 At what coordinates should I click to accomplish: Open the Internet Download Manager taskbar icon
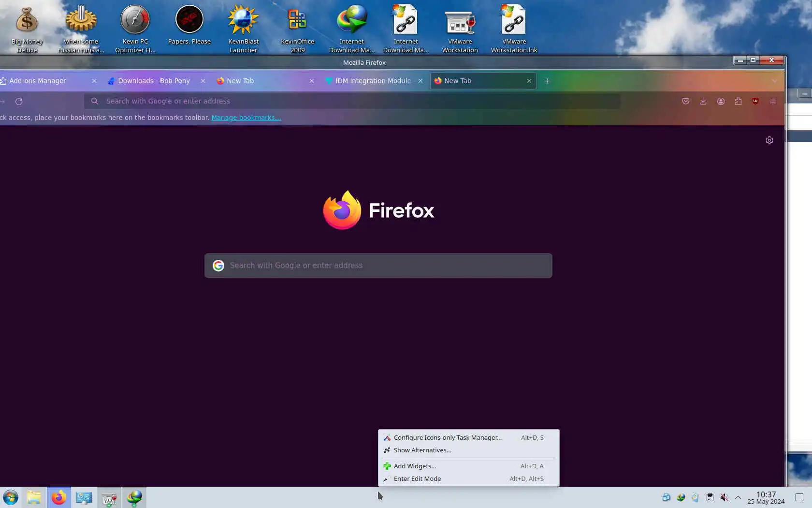[134, 497]
